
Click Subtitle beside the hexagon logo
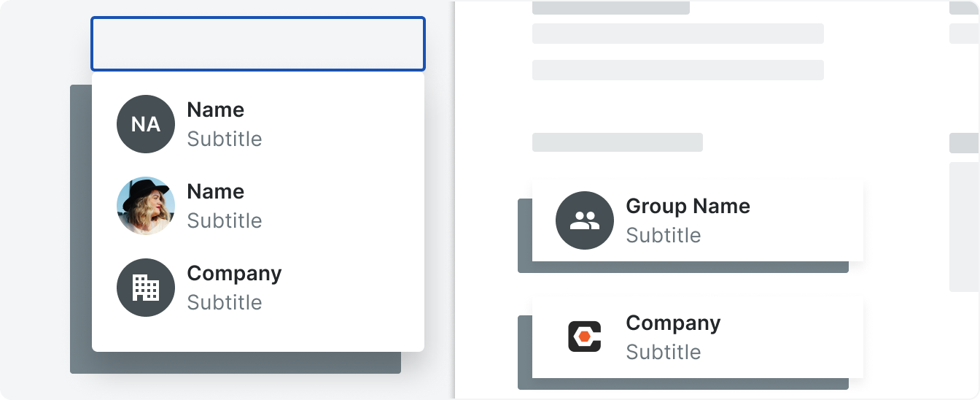click(x=663, y=353)
